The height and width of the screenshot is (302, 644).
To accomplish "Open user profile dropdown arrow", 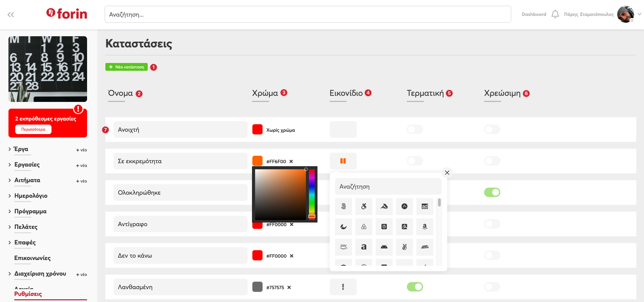I will click(x=639, y=14).
